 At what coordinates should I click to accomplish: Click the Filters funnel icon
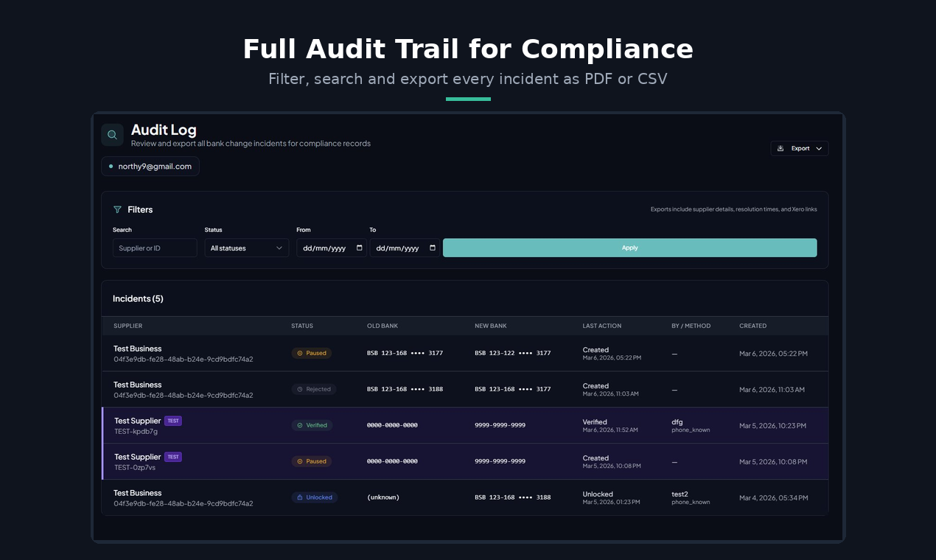[117, 209]
